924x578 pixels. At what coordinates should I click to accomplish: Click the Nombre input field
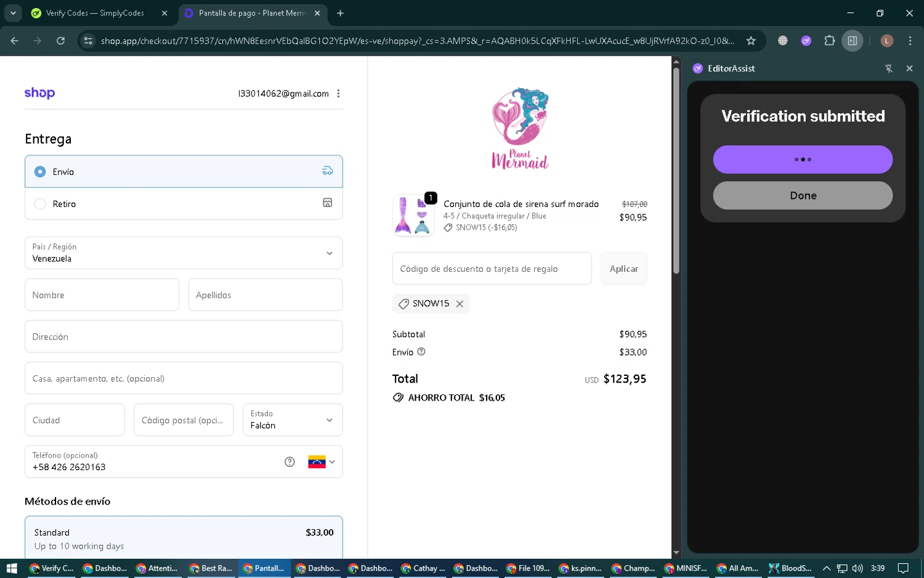tap(102, 295)
